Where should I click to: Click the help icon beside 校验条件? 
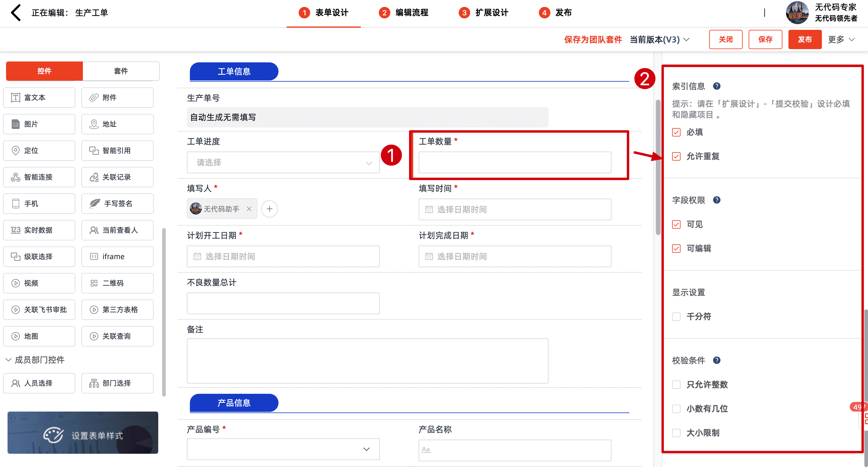716,360
